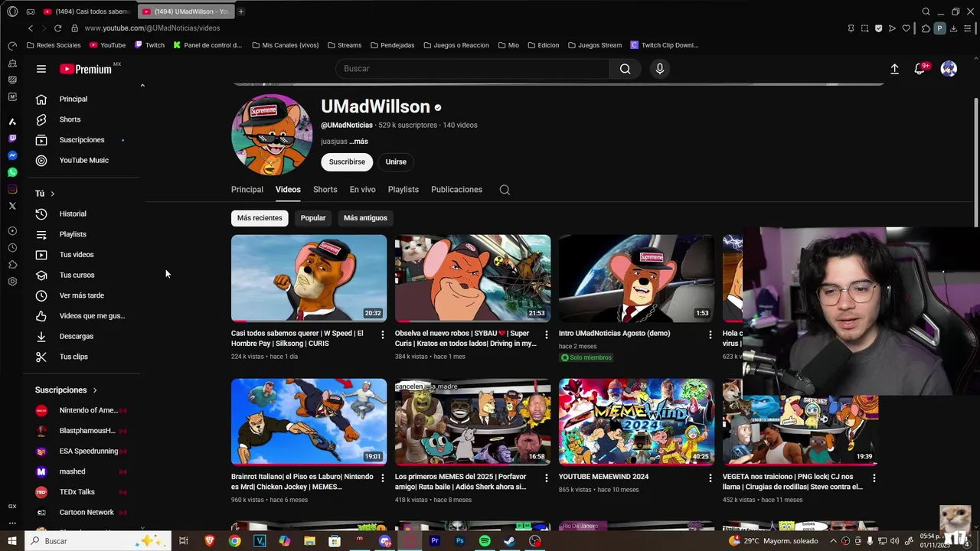Switch to the channel Playlists tab
This screenshot has height=551, width=980.
403,190
